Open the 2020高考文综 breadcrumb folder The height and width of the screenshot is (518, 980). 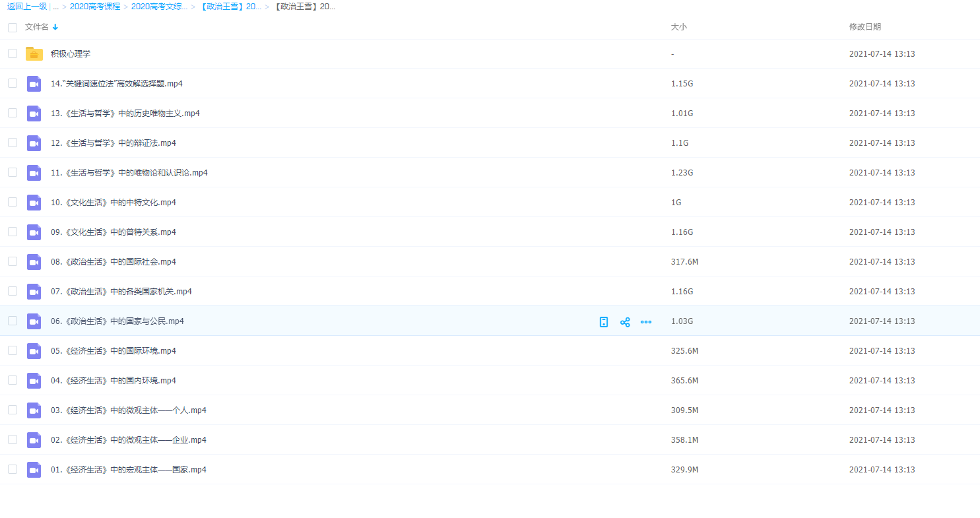(x=159, y=7)
